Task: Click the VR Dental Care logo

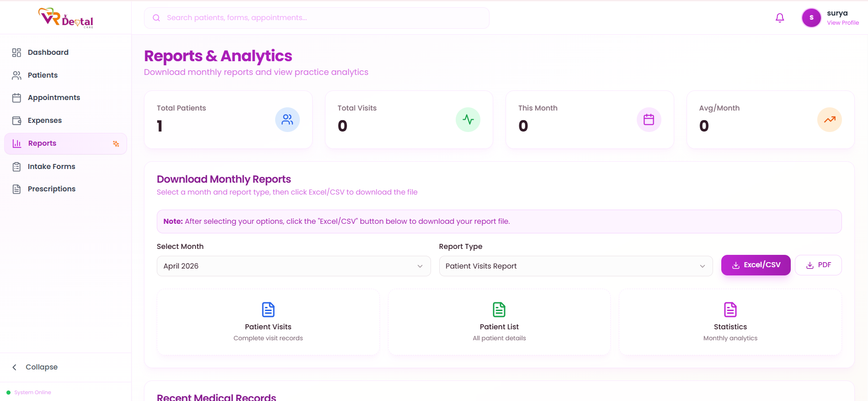Action: (66, 18)
